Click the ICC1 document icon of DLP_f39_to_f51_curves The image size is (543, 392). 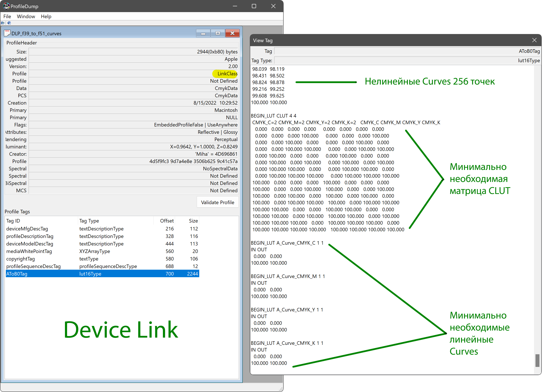pos(7,33)
